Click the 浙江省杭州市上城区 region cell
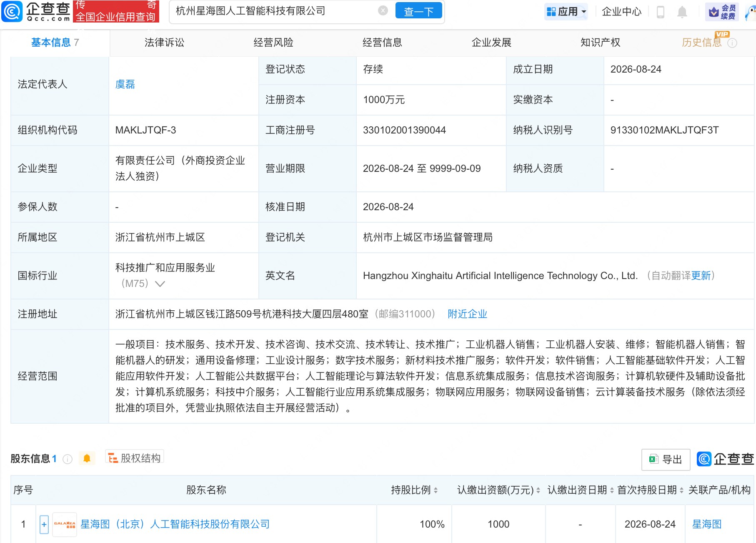 pyautogui.click(x=160, y=237)
